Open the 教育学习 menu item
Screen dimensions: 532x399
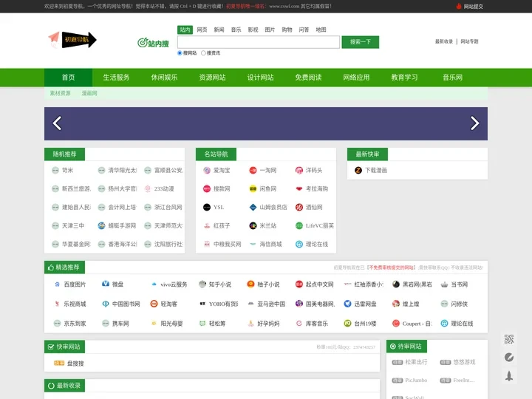[x=404, y=78]
